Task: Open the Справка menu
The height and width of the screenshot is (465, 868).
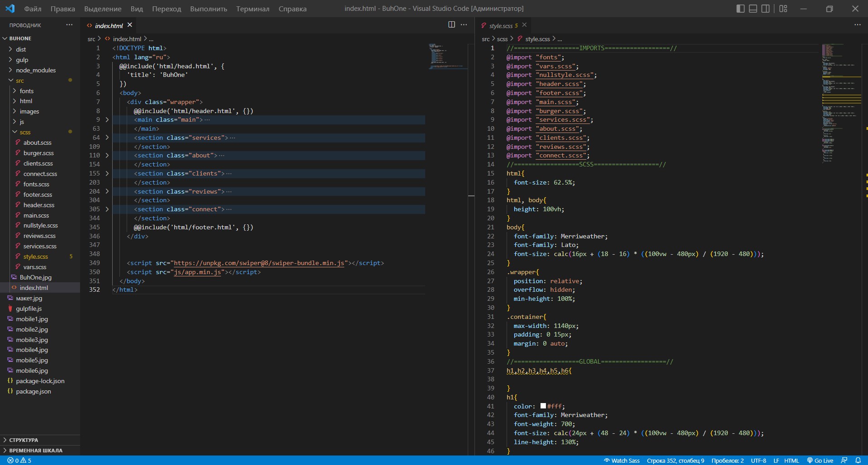Action: coord(293,9)
